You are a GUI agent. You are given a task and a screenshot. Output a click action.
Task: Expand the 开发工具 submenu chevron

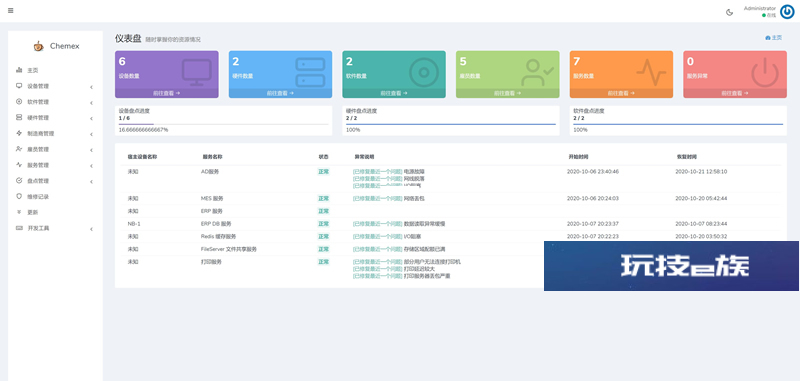pos(91,229)
